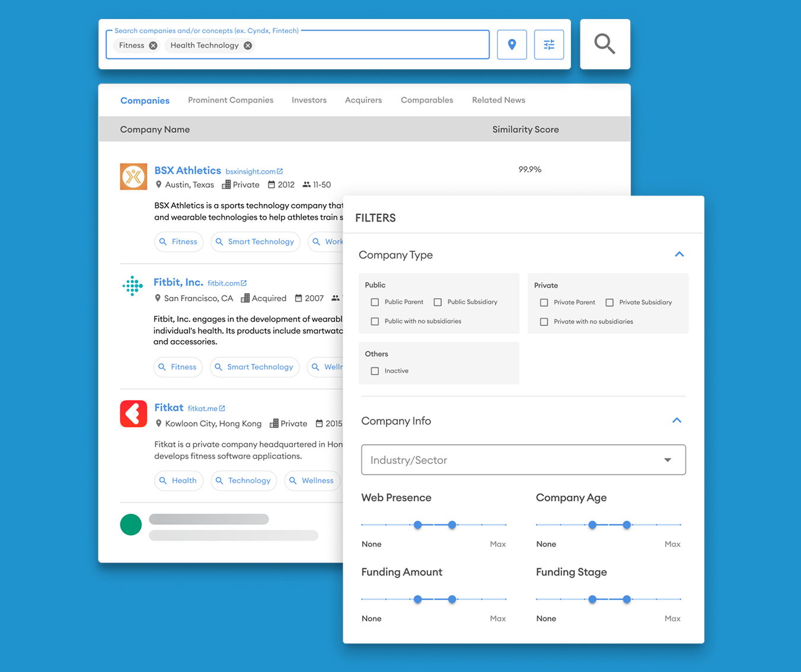Click the FILTERS panel heading

[375, 218]
